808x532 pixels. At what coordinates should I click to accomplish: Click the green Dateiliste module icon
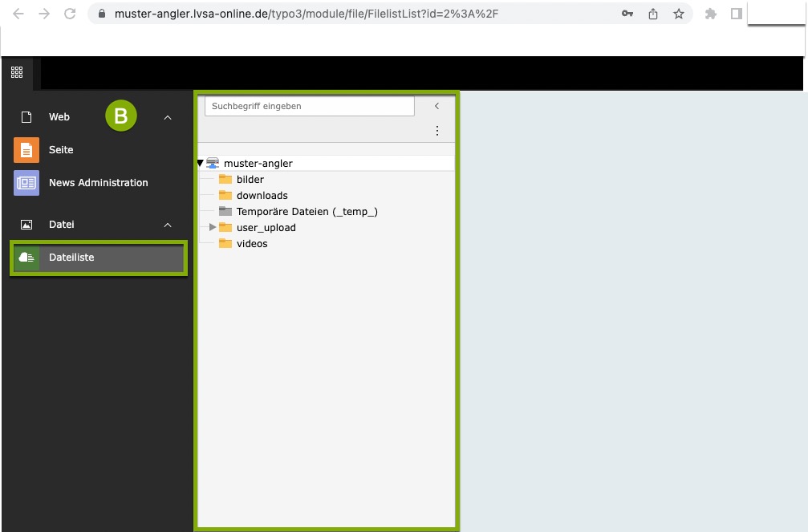[26, 258]
